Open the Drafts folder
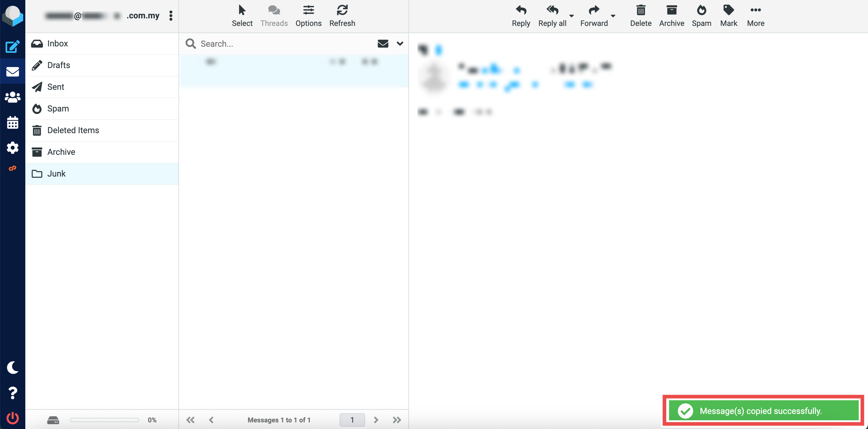This screenshot has height=429, width=868. point(59,65)
